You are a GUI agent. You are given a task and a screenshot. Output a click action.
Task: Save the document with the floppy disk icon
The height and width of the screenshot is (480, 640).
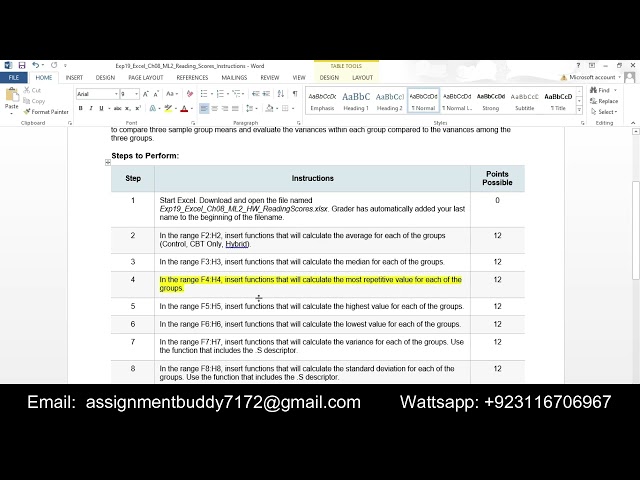(22, 65)
